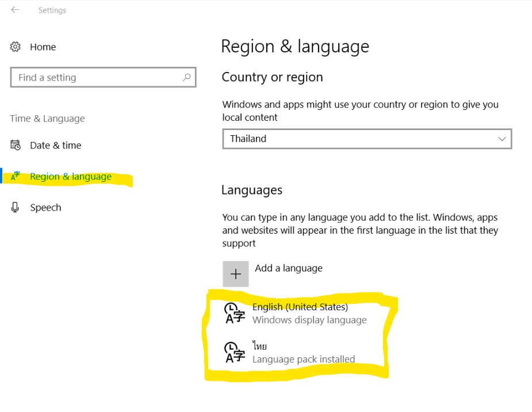Open the Speech settings section
Viewport: 532px width, 412px height.
(x=45, y=207)
